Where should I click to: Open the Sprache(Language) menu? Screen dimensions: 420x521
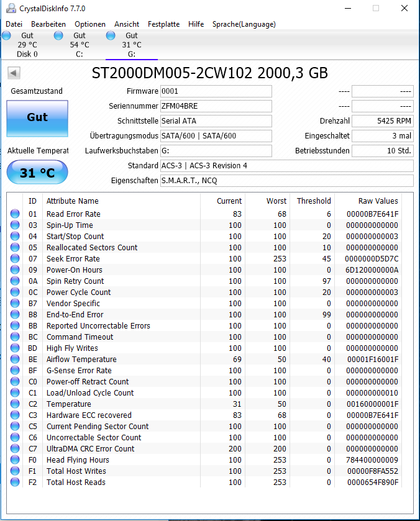[x=244, y=24]
